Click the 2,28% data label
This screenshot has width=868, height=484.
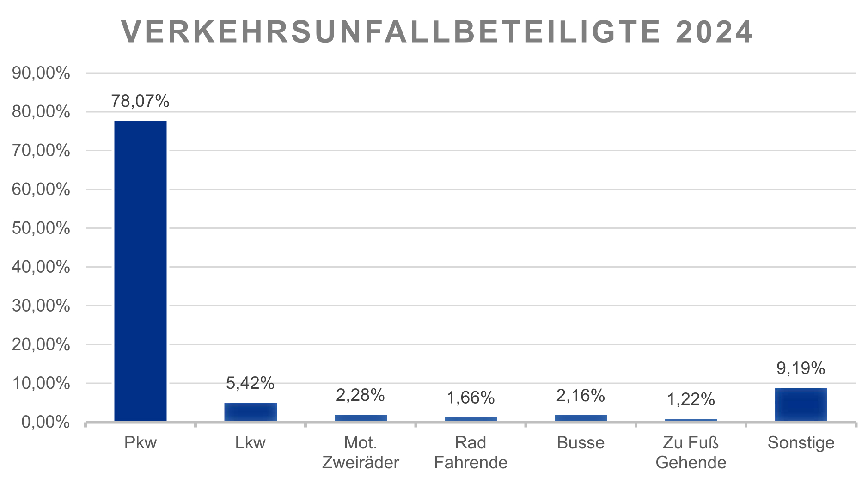tap(361, 395)
